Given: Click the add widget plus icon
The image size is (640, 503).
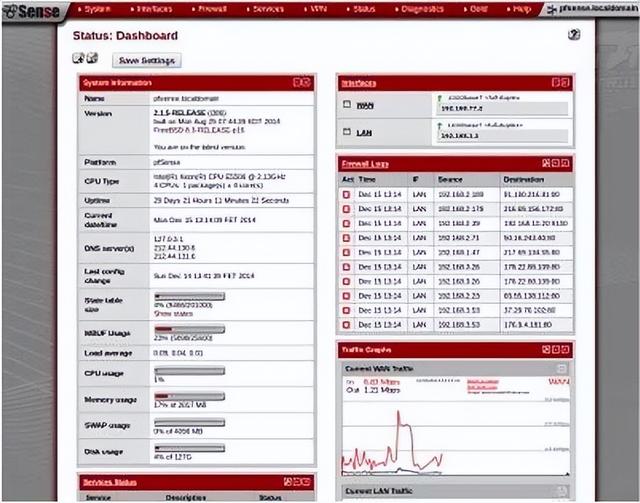Looking at the screenshot, I should pyautogui.click(x=79, y=58).
